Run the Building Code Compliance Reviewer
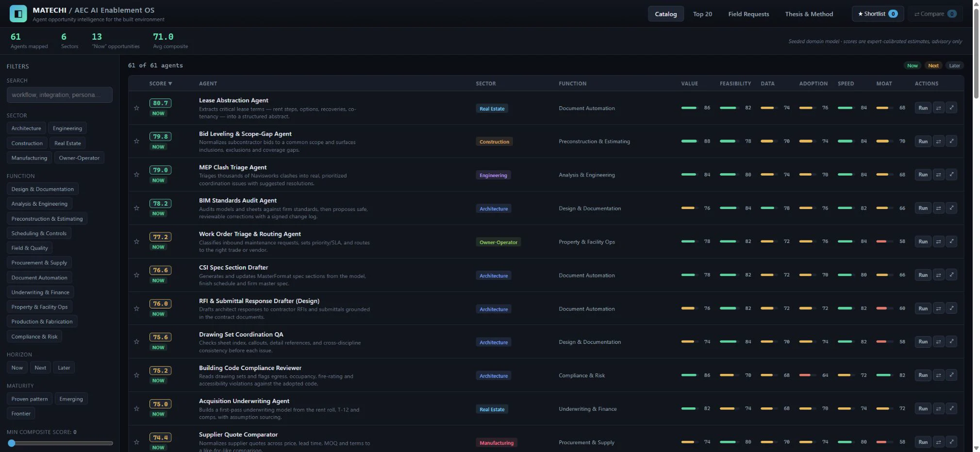Image resolution: width=980 pixels, height=452 pixels. [x=923, y=375]
